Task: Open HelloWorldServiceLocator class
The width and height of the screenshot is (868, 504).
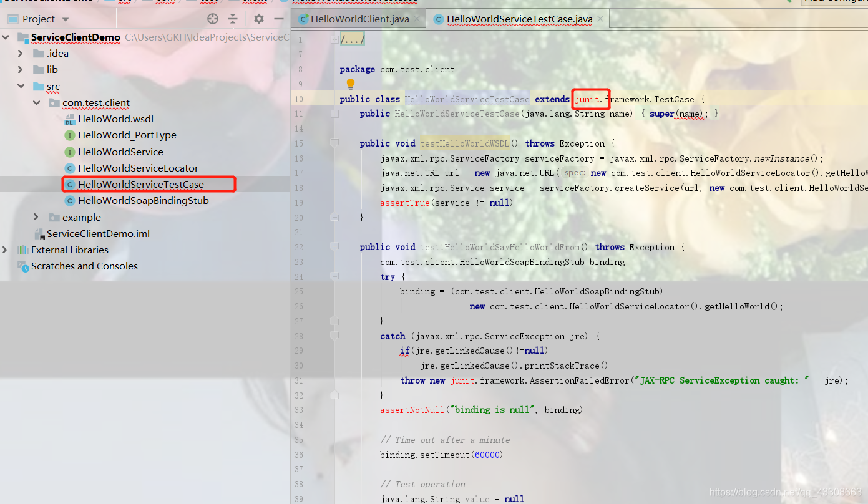Action: coord(138,168)
